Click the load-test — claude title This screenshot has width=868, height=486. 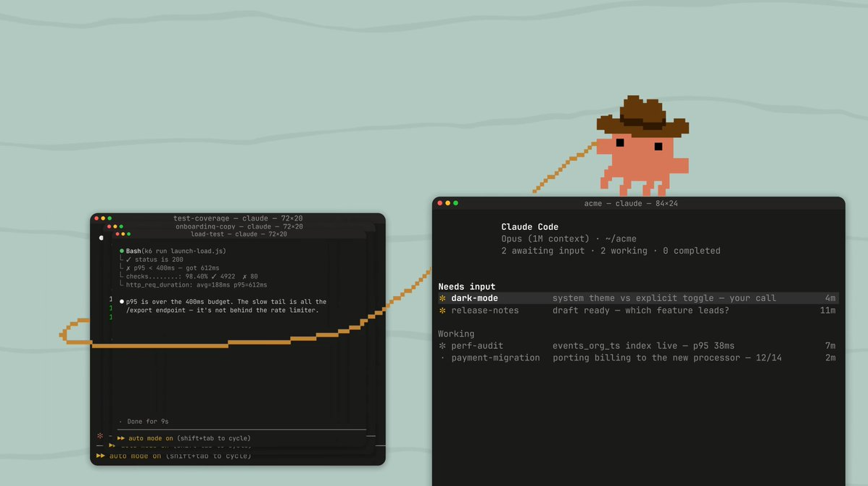(239, 234)
